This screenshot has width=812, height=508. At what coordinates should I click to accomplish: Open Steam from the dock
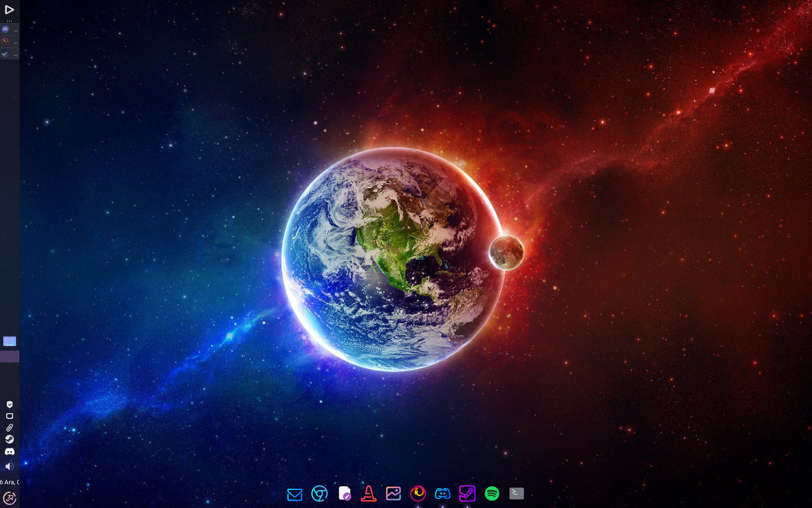(467, 494)
